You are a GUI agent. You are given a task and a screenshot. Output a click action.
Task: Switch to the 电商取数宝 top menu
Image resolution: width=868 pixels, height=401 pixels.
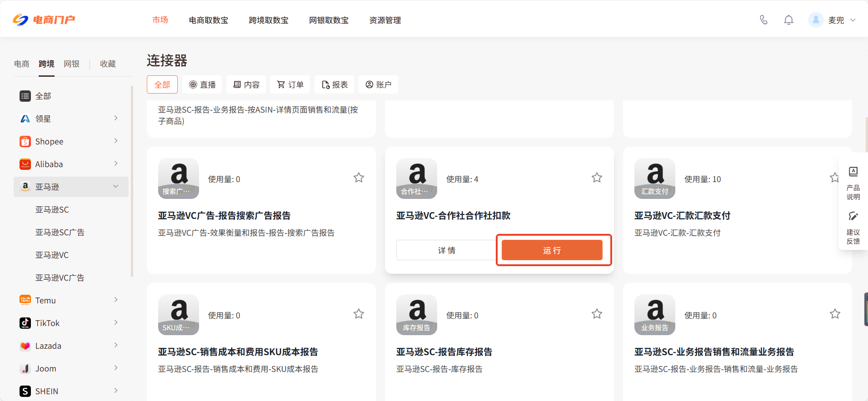209,20
